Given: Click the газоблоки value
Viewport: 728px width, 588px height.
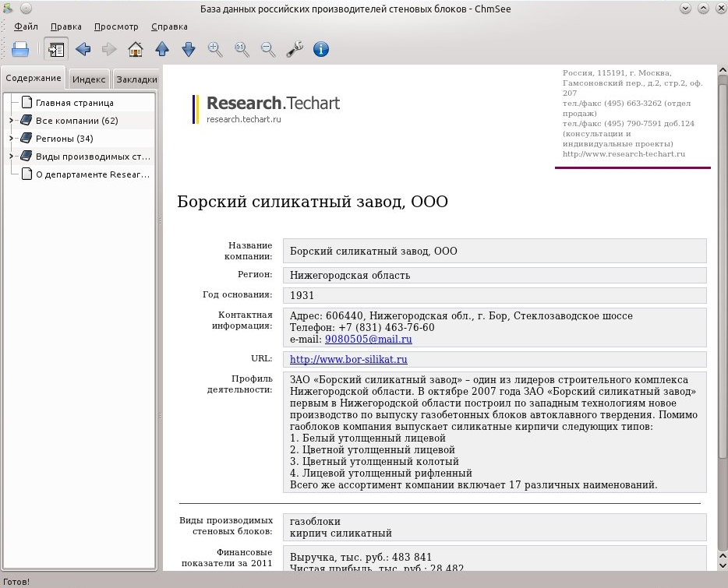Looking at the screenshot, I should pos(315,521).
